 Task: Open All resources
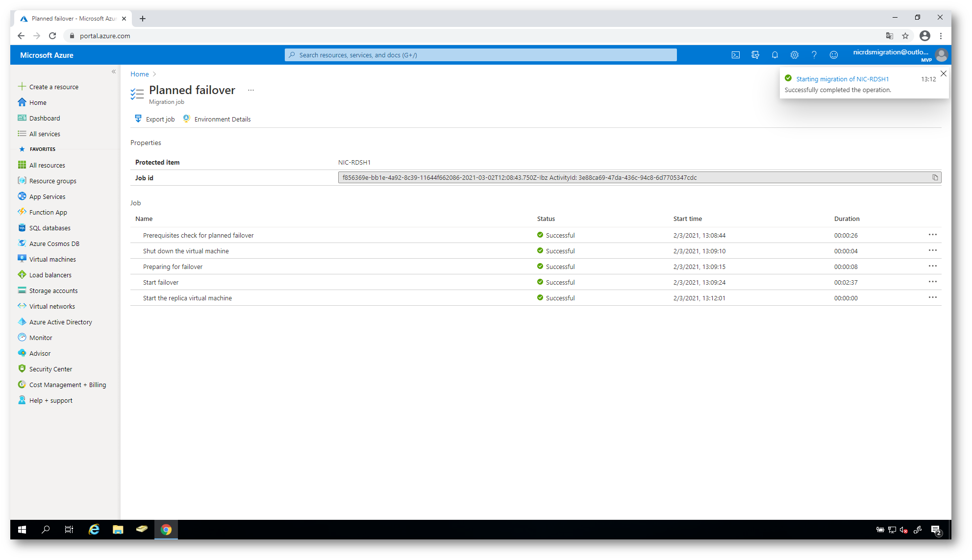pyautogui.click(x=41, y=165)
